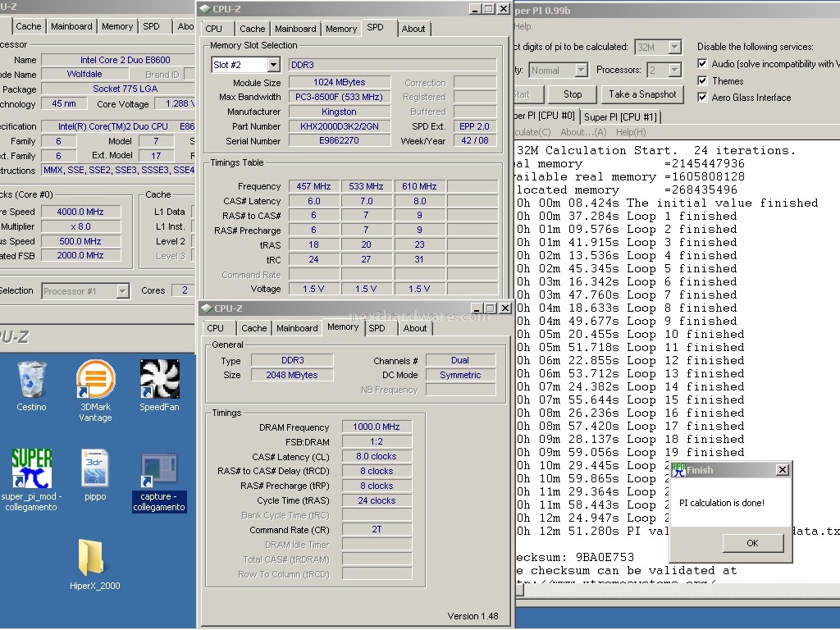Viewport: 840px width, 630px height.
Task: Click the Version 1.48 label in CPU-Z
Action: click(x=473, y=616)
